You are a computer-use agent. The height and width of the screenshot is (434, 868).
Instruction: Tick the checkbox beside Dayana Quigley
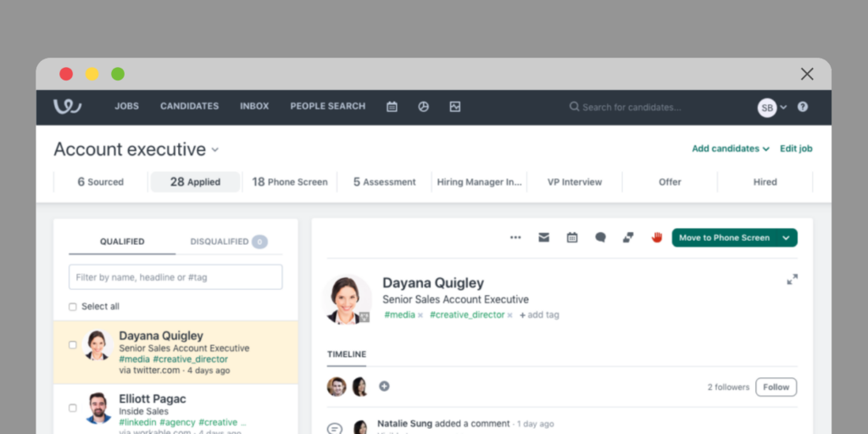pos(73,345)
